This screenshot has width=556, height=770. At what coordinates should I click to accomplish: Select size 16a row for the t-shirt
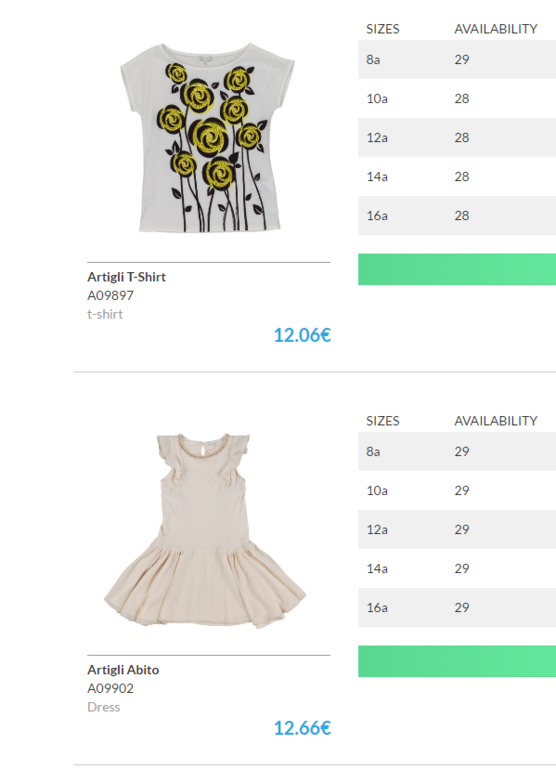457,215
